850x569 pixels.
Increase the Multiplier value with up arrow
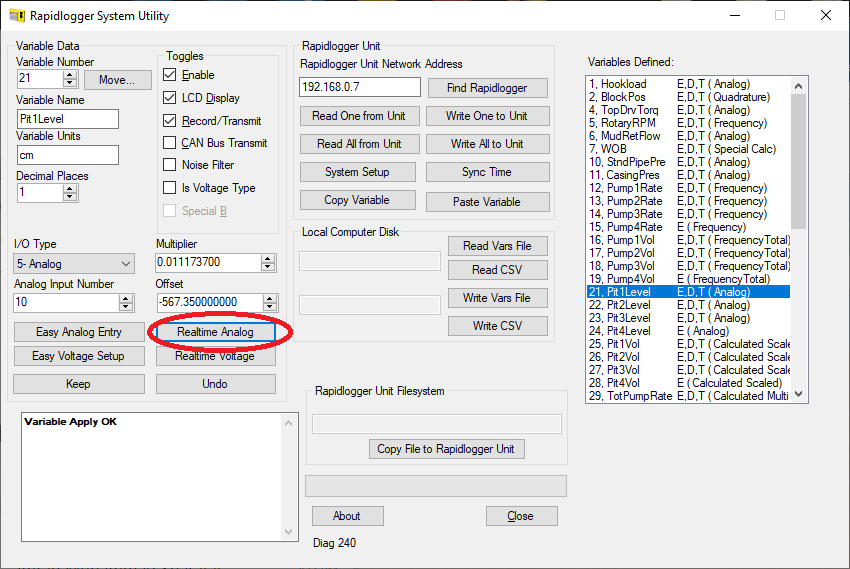(267, 258)
